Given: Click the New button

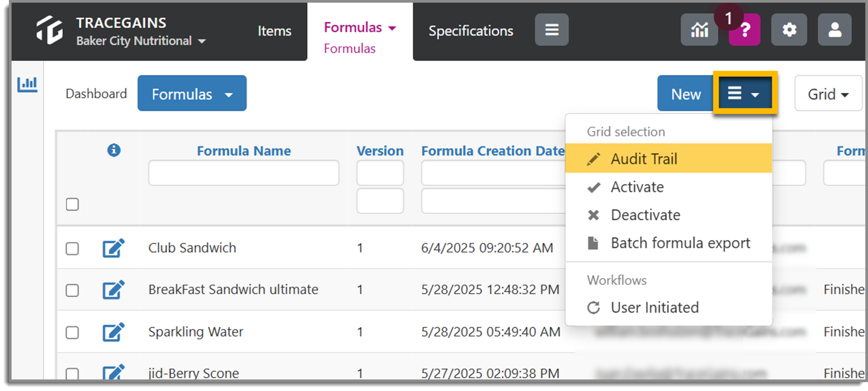Looking at the screenshot, I should (686, 94).
